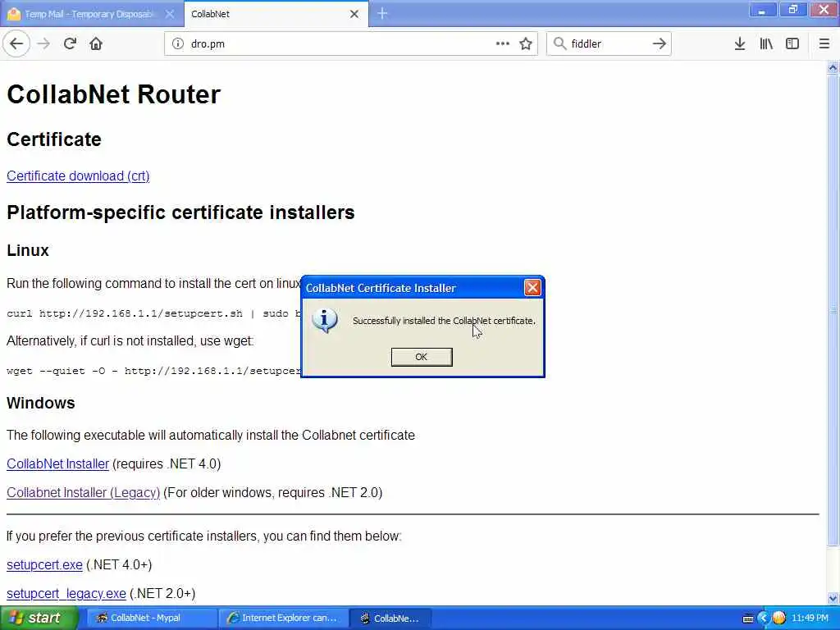
Task: Bookmark this page with the star
Action: tap(526, 43)
